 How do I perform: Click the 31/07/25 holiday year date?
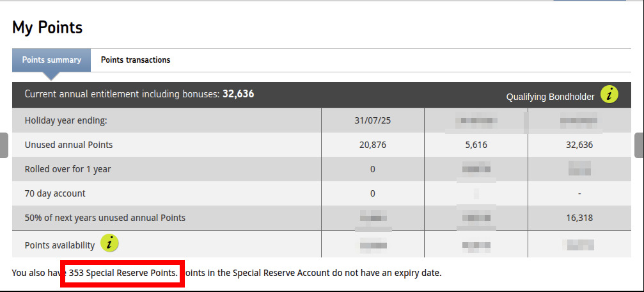[x=372, y=120]
